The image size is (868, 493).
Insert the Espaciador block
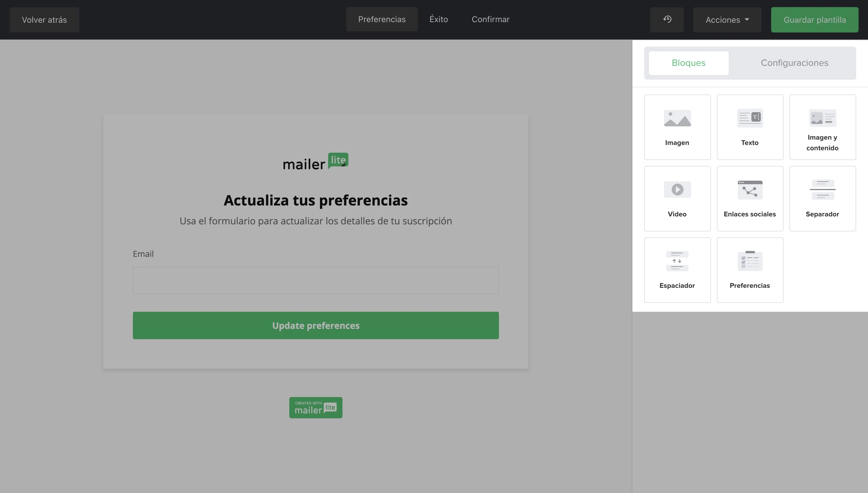point(677,270)
